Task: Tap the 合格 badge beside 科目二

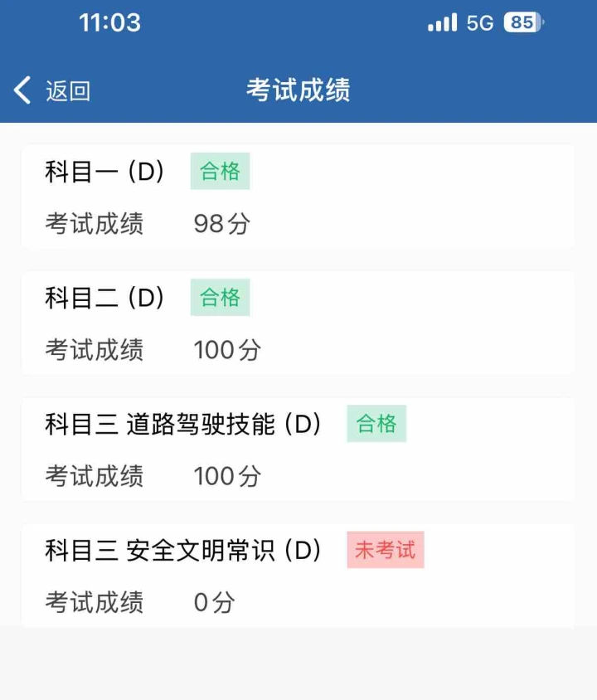Action: click(x=220, y=297)
